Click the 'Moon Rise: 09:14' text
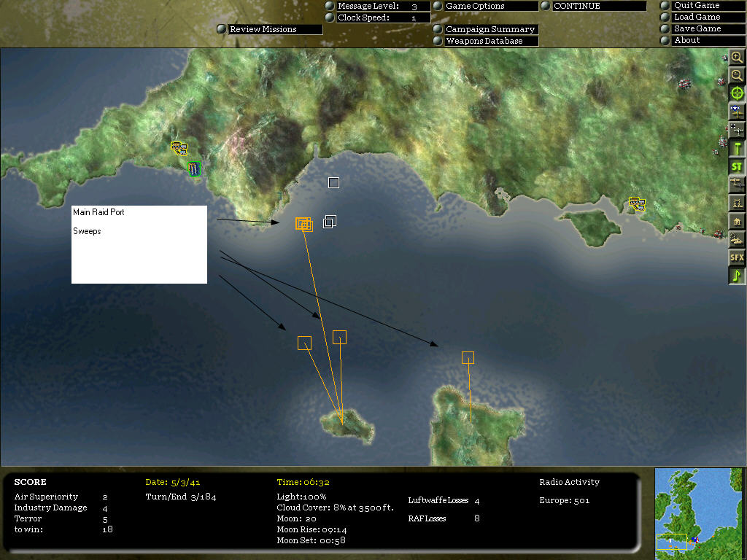 (x=311, y=529)
